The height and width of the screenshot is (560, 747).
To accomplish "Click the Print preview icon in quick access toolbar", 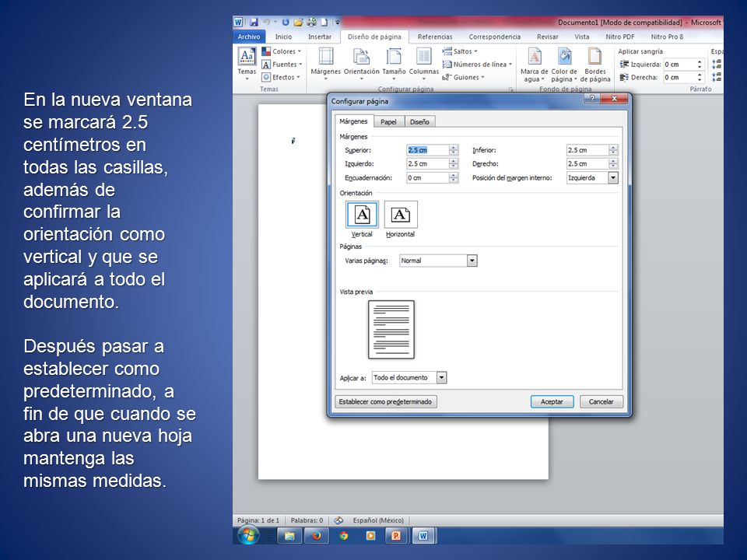I will click(x=311, y=23).
